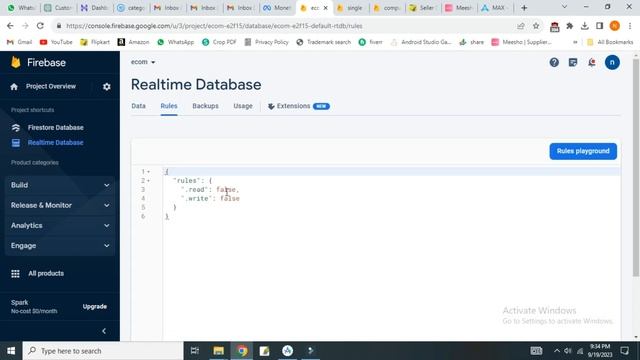Click the "rules" key in the editor
The image size is (640, 360).
pos(187,181)
